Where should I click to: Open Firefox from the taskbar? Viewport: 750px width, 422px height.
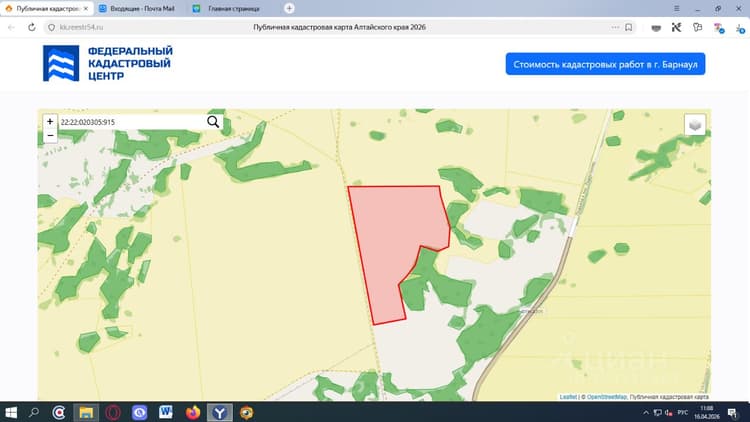click(x=193, y=412)
